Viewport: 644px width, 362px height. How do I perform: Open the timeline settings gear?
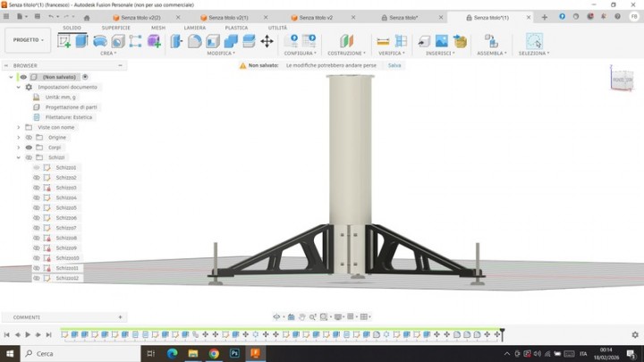635,334
